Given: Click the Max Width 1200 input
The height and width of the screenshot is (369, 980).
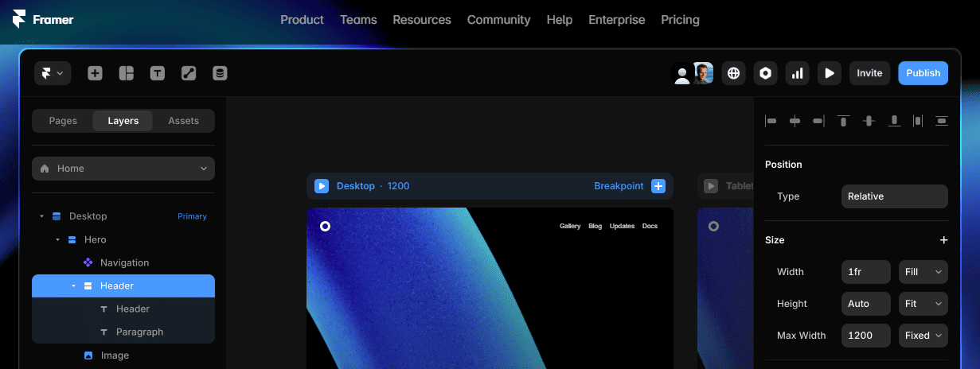Looking at the screenshot, I should click(866, 336).
